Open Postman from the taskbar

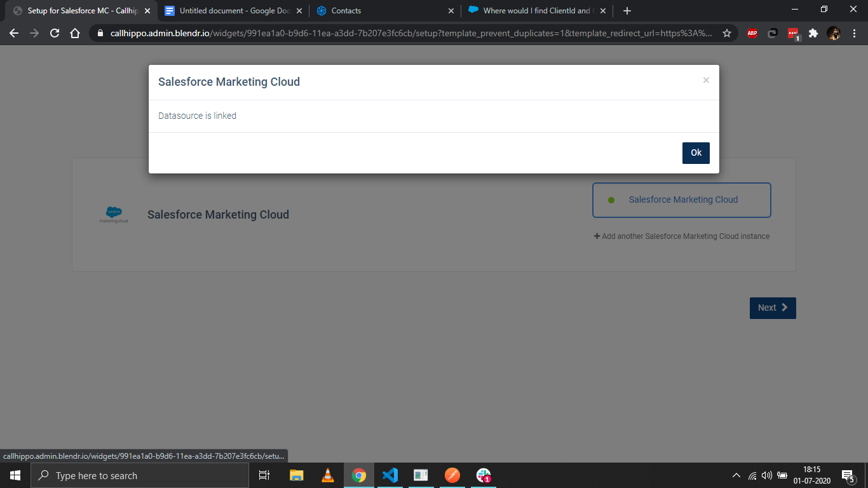tap(452, 475)
